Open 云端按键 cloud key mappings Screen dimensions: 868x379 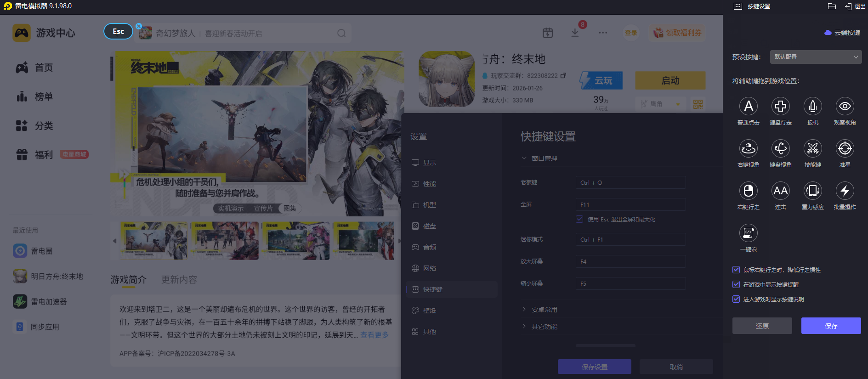842,33
